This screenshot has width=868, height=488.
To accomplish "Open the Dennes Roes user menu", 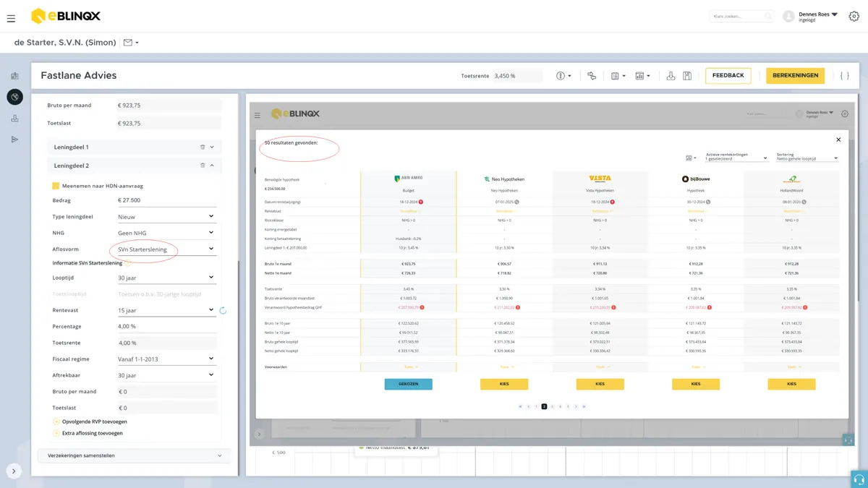I will pos(817,17).
